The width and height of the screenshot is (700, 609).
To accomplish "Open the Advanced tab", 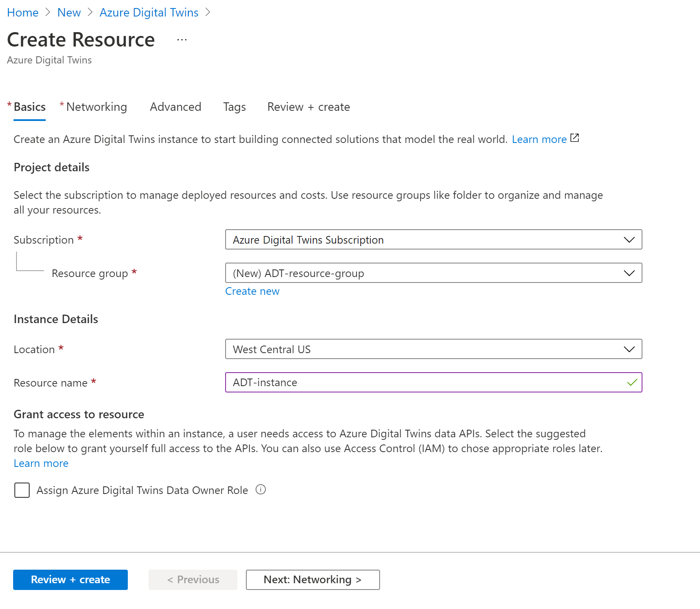I will pyautogui.click(x=176, y=107).
